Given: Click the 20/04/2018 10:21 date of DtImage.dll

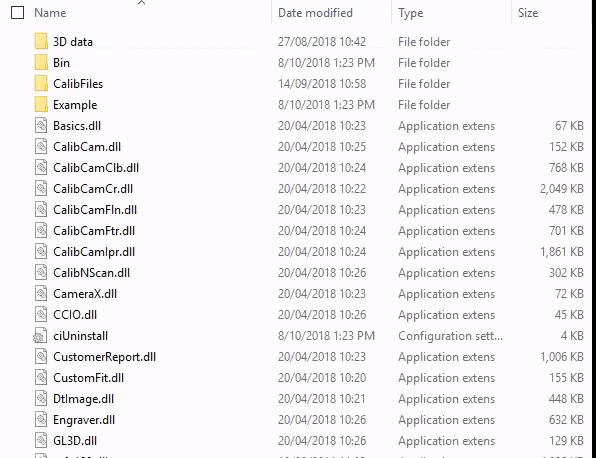Looking at the screenshot, I should [x=322, y=399].
